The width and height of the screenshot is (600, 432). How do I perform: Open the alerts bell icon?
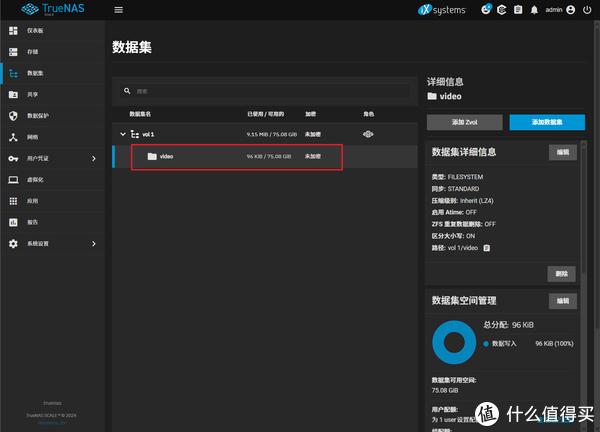coord(534,10)
